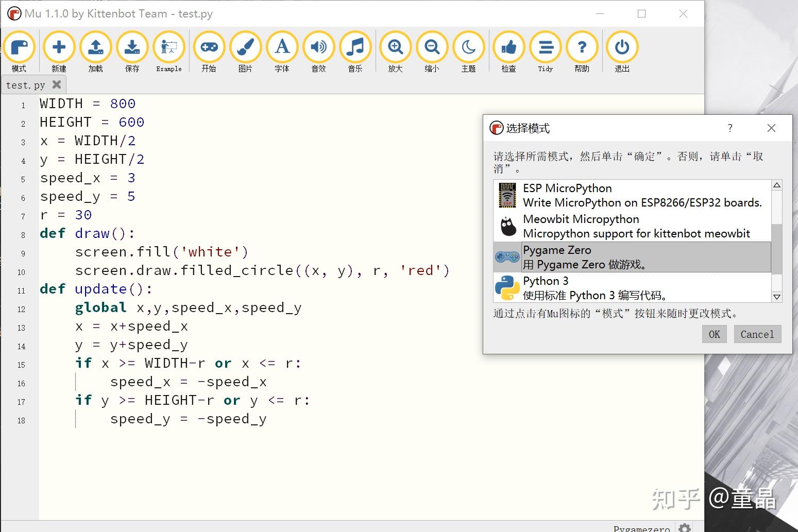Open the gear settings in the status bar
The width and height of the screenshot is (798, 532).
[684, 527]
